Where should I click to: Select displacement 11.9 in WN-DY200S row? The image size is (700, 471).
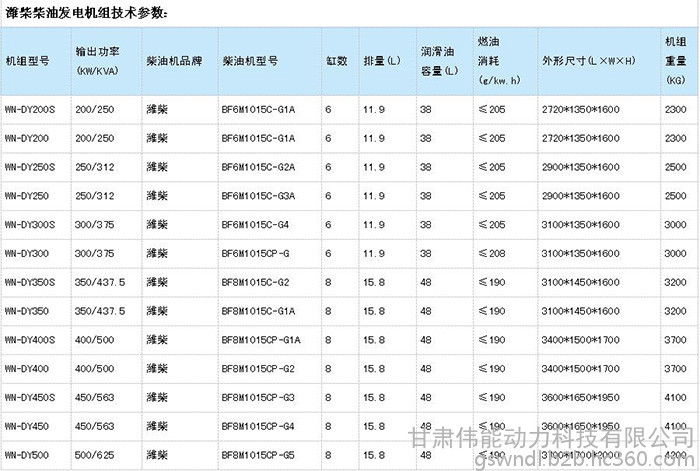(374, 109)
